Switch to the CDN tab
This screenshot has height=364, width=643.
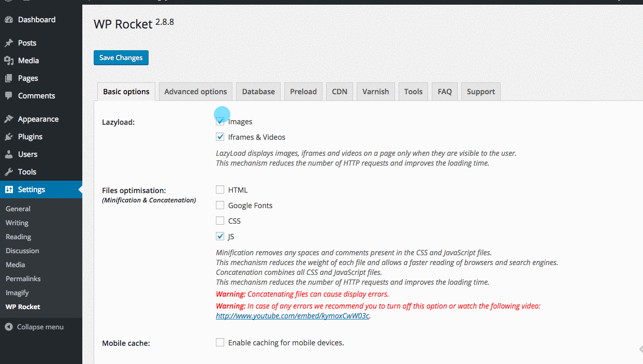[340, 92]
